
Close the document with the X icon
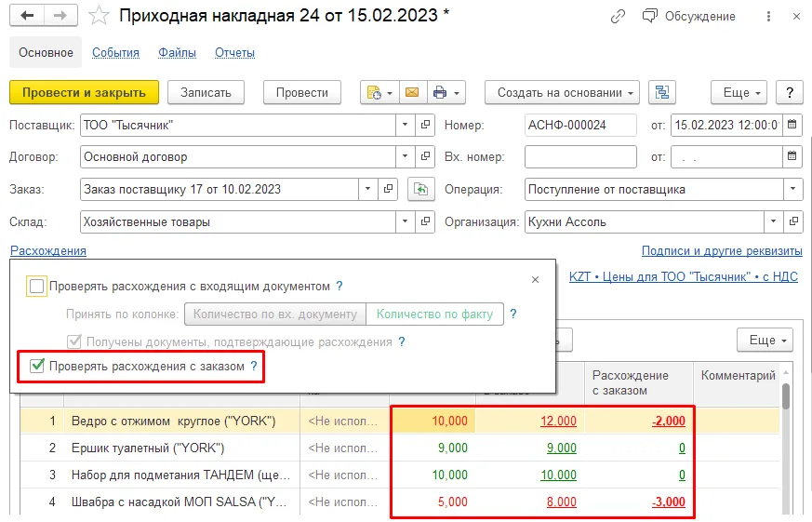(x=796, y=17)
